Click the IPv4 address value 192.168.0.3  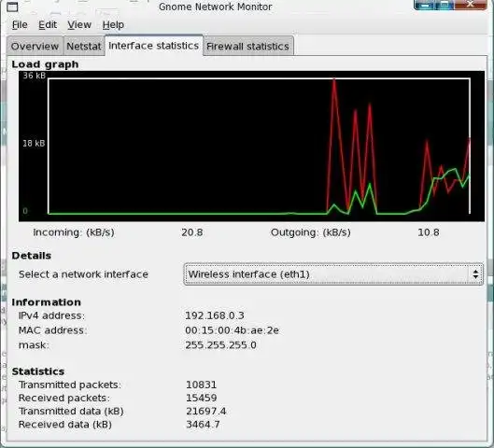point(215,315)
